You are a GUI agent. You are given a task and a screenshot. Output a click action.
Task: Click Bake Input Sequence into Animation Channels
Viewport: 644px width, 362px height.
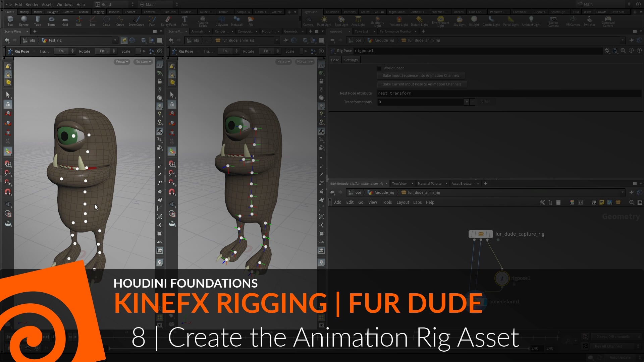pyautogui.click(x=421, y=75)
